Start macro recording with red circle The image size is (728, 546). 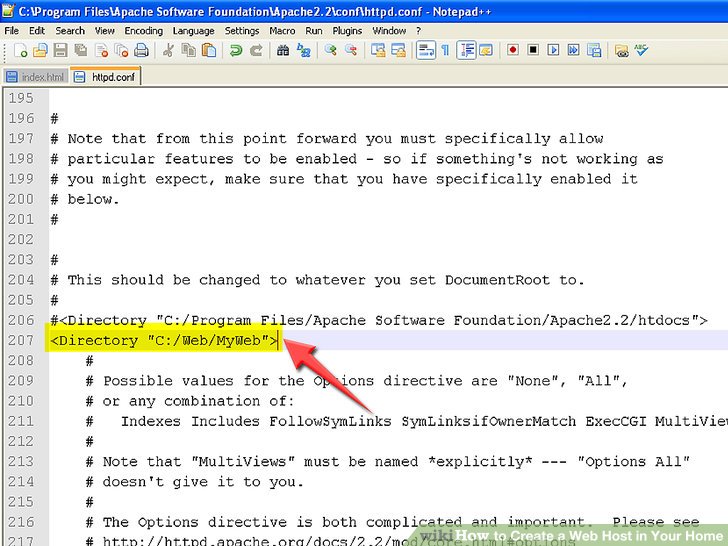[513, 50]
